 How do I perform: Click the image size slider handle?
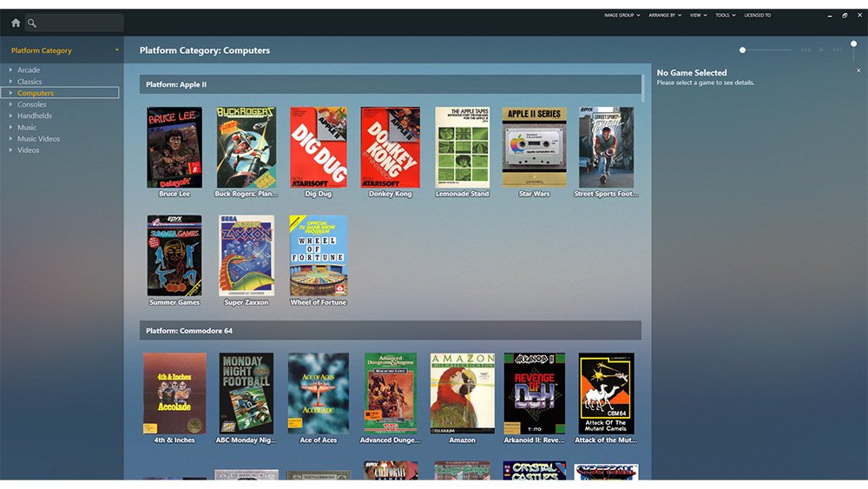[742, 50]
